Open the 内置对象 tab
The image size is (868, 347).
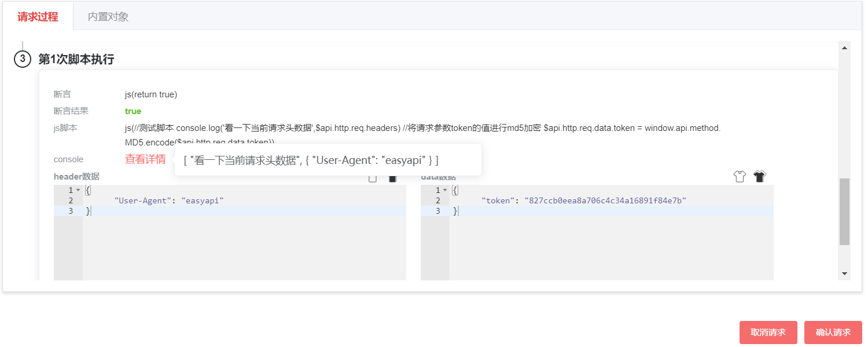pyautogui.click(x=108, y=17)
